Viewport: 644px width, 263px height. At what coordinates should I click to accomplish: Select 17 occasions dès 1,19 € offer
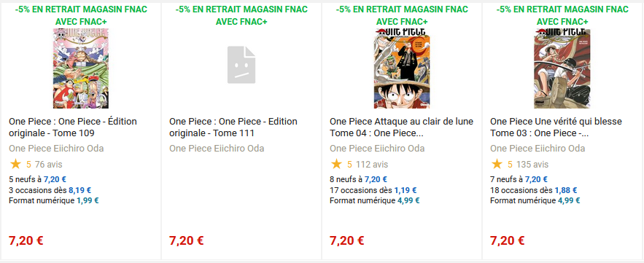coord(373,190)
